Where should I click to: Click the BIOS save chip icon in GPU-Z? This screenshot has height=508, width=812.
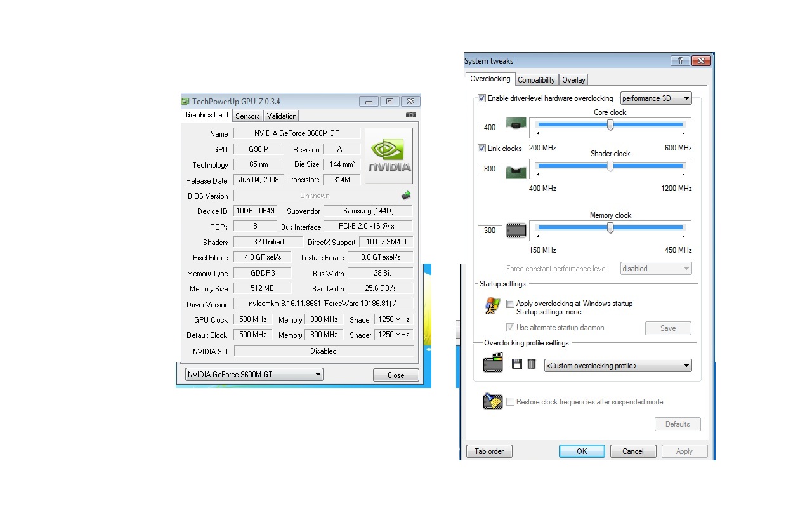click(406, 196)
